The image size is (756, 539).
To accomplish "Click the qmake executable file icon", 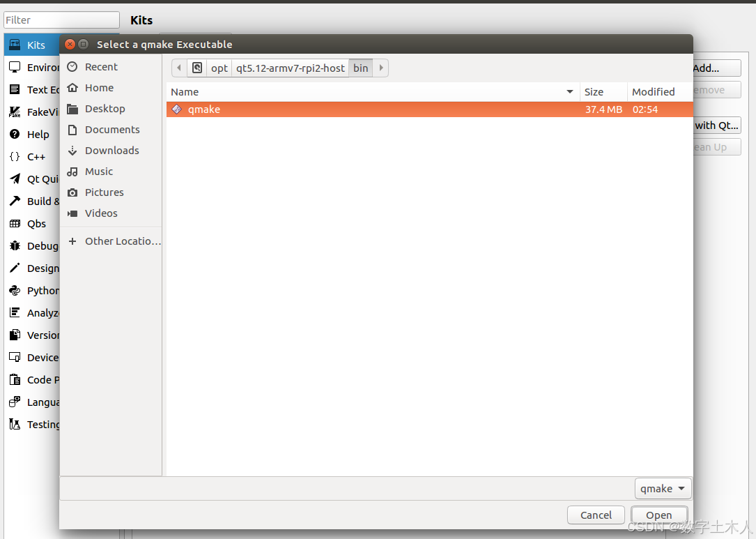I will coord(177,109).
